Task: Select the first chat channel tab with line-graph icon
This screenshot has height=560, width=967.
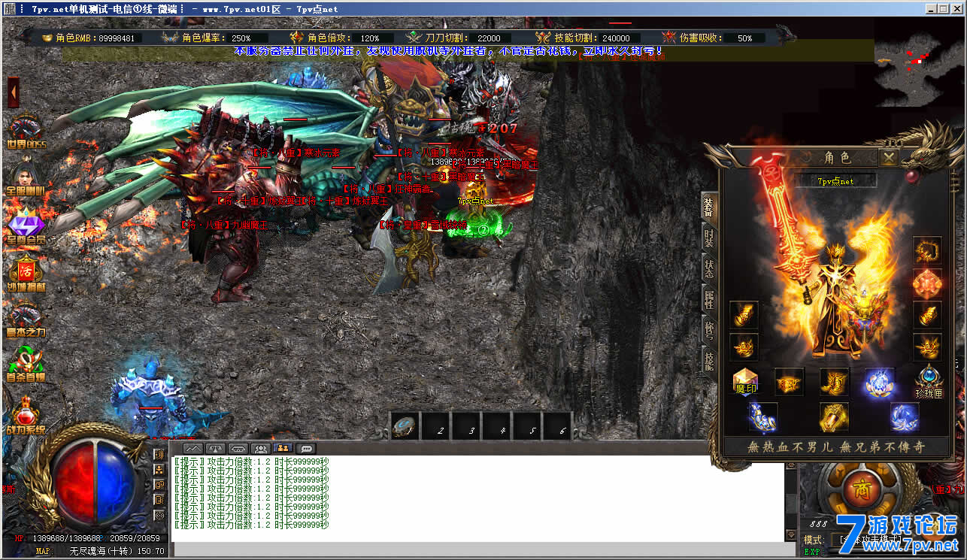Action: point(194,448)
